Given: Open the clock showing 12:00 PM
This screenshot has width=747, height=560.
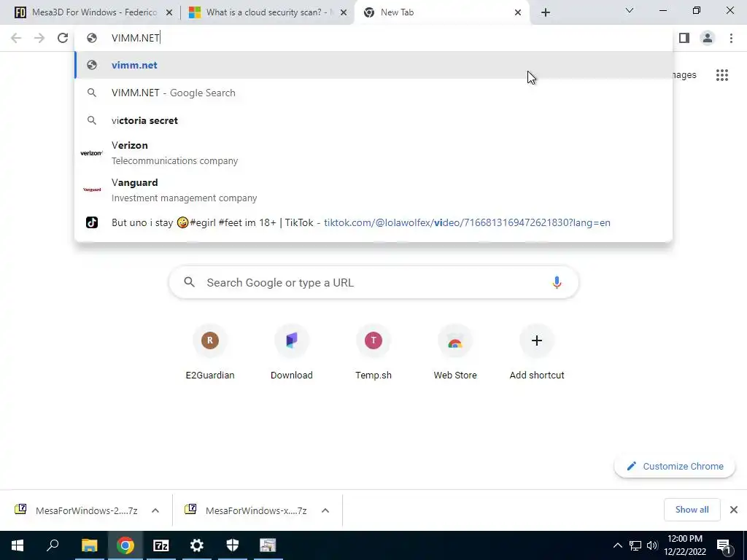Looking at the screenshot, I should (x=685, y=545).
